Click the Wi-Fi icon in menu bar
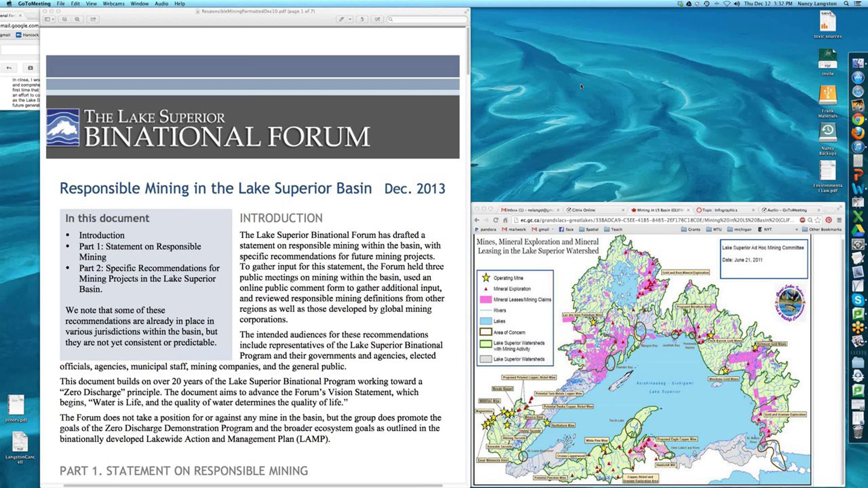Image resolution: width=868 pixels, height=488 pixels. point(727,4)
